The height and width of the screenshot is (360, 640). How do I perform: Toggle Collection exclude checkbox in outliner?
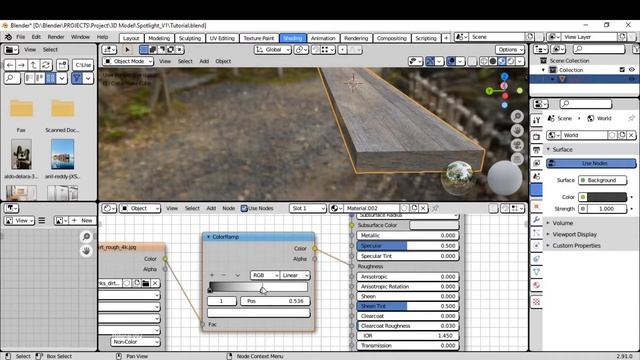coord(622,70)
